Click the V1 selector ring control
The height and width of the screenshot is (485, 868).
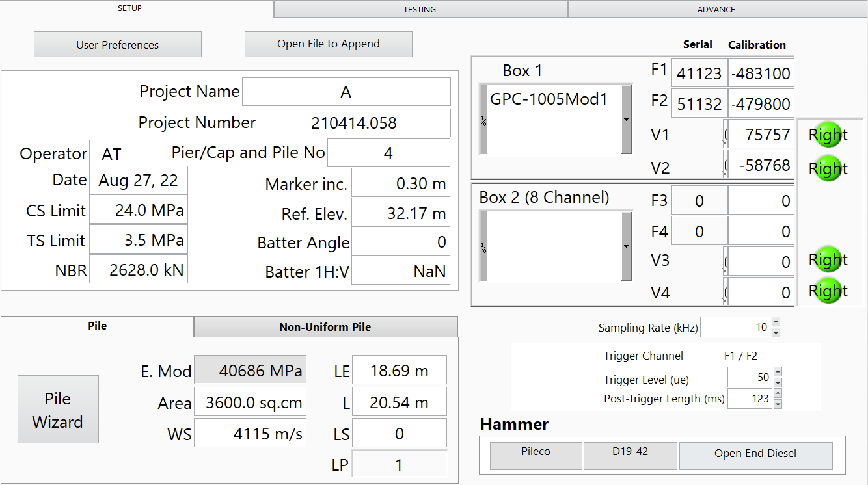[x=725, y=135]
